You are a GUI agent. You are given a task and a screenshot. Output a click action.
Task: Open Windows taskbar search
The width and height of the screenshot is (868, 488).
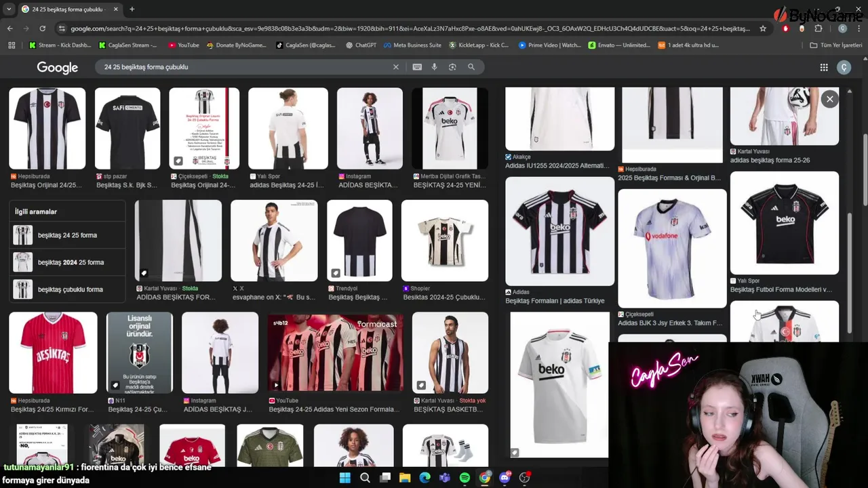[365, 478]
